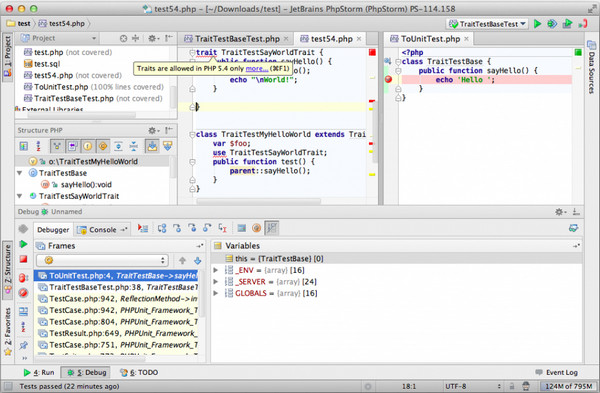
Task: Click the Run to Cursor debugger icon
Action: 222,228
